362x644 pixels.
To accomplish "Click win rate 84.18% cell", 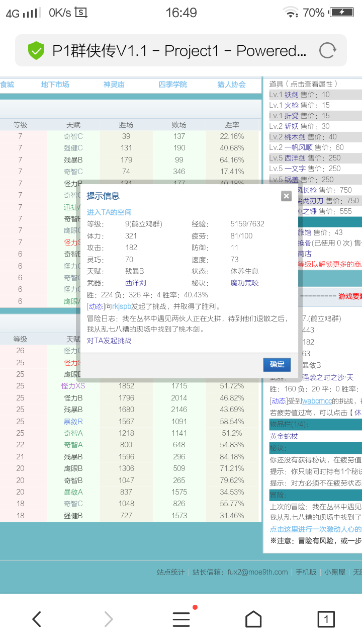I will [232, 457].
